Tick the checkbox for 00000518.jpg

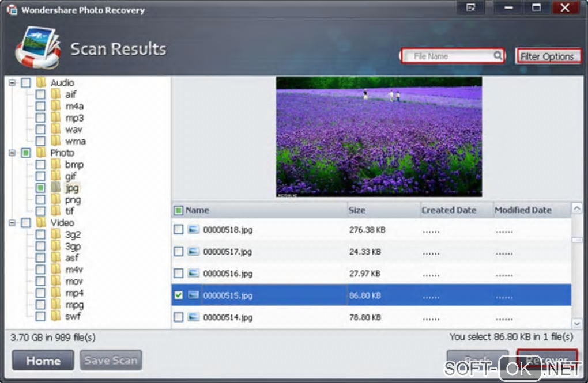179,229
